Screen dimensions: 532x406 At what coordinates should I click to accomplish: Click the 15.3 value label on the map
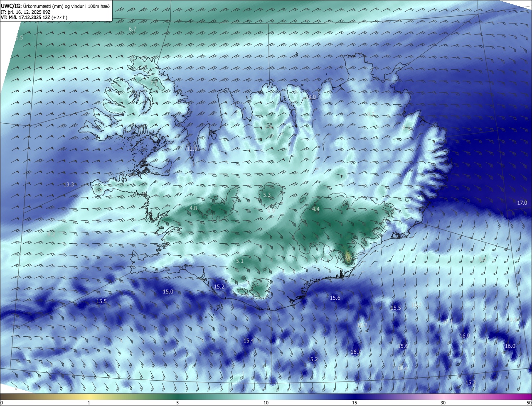(x=470, y=382)
